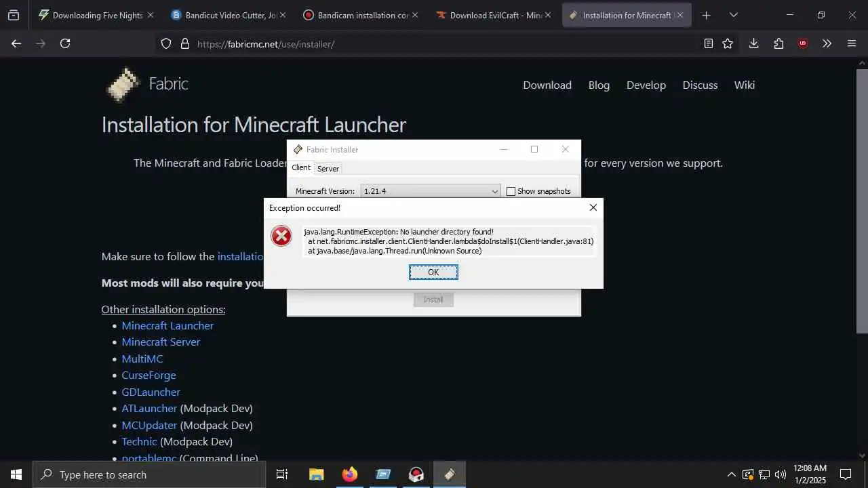Open a new browser tab
Image resolution: width=868 pixels, height=488 pixels.
pos(706,15)
